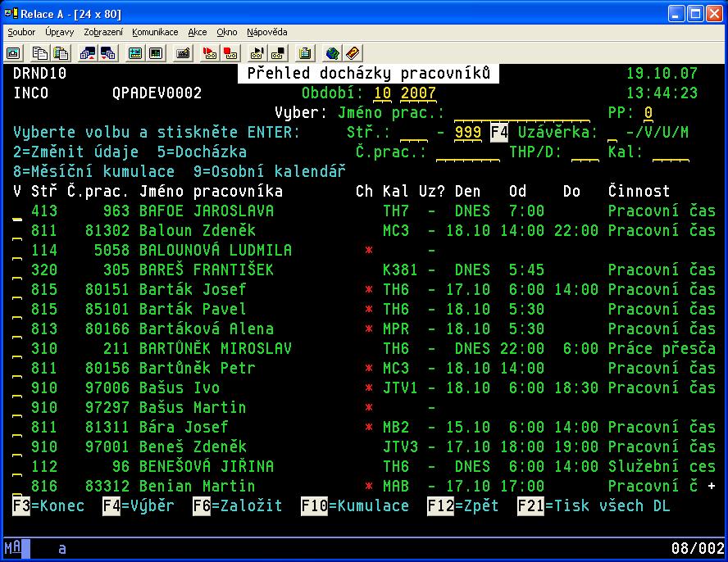Click the keyboard remap toolbar icon
The width and height of the screenshot is (728, 562).
(x=183, y=53)
